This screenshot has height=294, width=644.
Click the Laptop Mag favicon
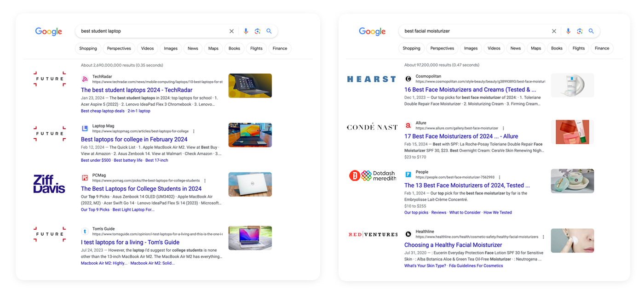[x=85, y=128]
